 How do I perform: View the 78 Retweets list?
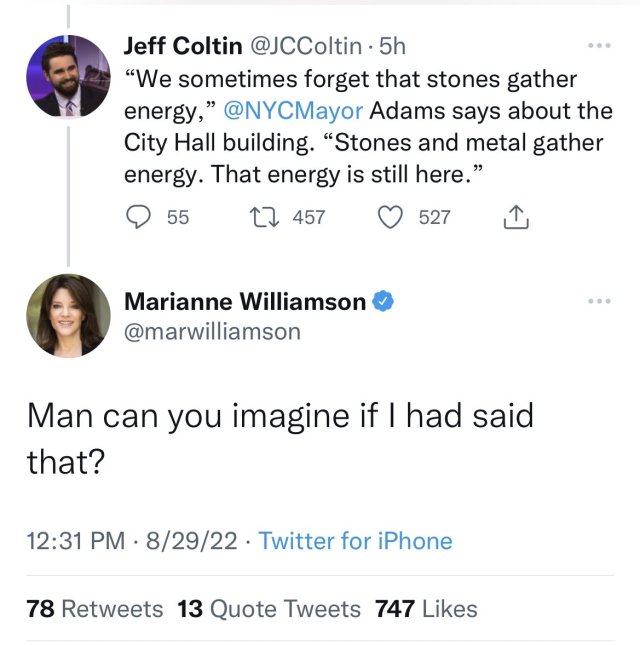(x=94, y=608)
